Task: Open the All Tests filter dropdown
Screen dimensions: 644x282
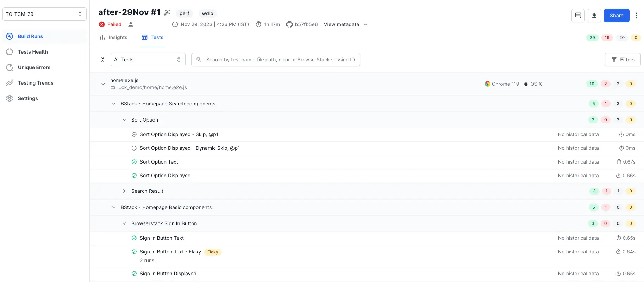Action: (148, 60)
